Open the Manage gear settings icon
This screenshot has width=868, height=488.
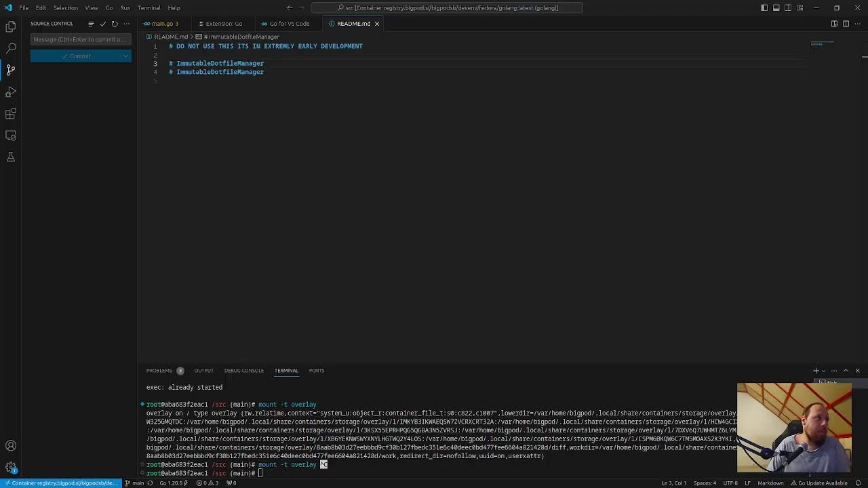tap(11, 468)
